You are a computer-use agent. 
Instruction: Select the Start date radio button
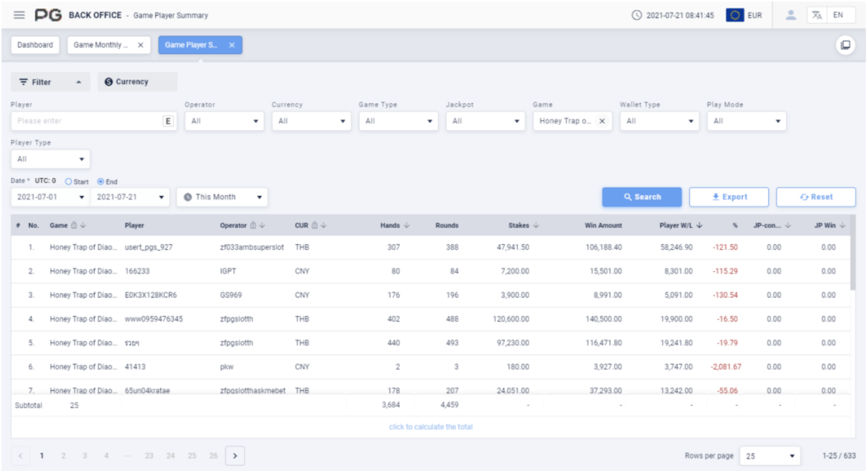[x=69, y=181]
